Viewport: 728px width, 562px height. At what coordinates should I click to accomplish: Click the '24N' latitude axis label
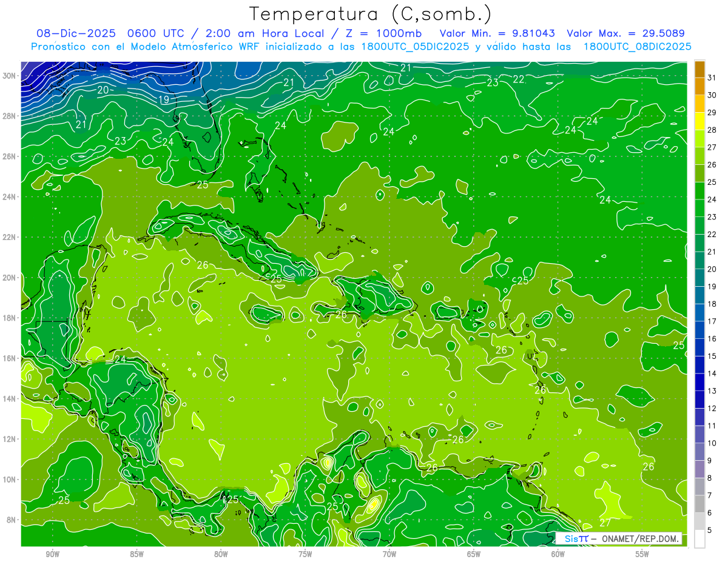pyautogui.click(x=9, y=197)
